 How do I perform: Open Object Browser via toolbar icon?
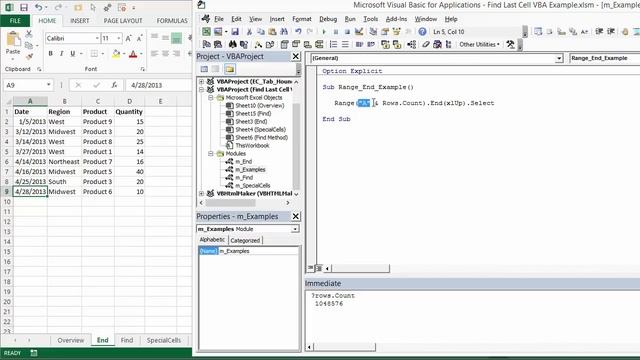tap(396, 31)
